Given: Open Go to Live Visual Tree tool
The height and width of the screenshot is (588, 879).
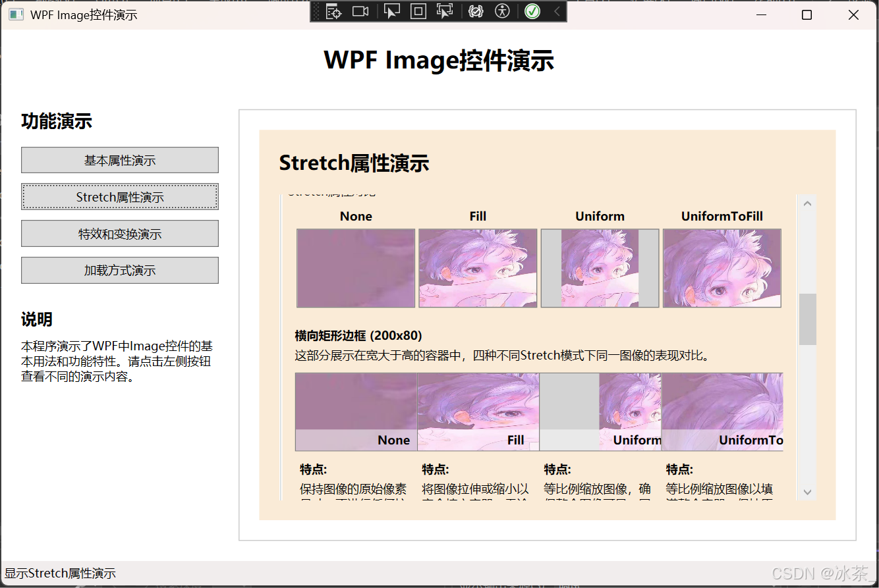Looking at the screenshot, I should 334,11.
